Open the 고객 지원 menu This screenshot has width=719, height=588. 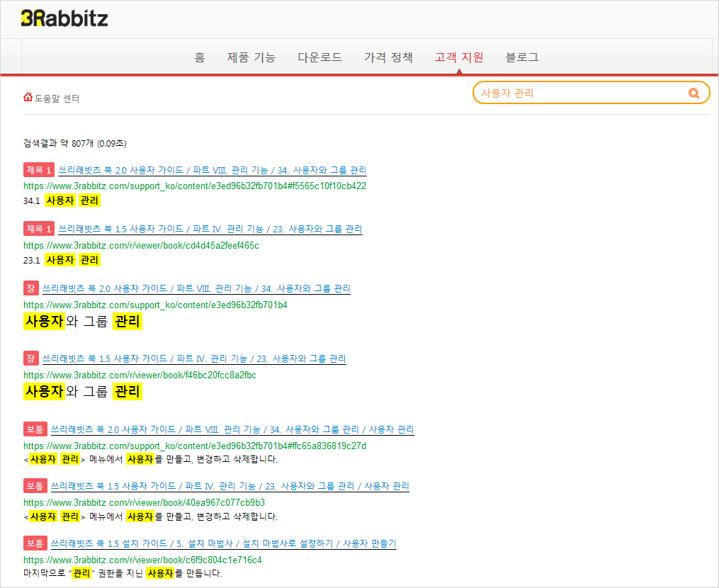click(459, 57)
